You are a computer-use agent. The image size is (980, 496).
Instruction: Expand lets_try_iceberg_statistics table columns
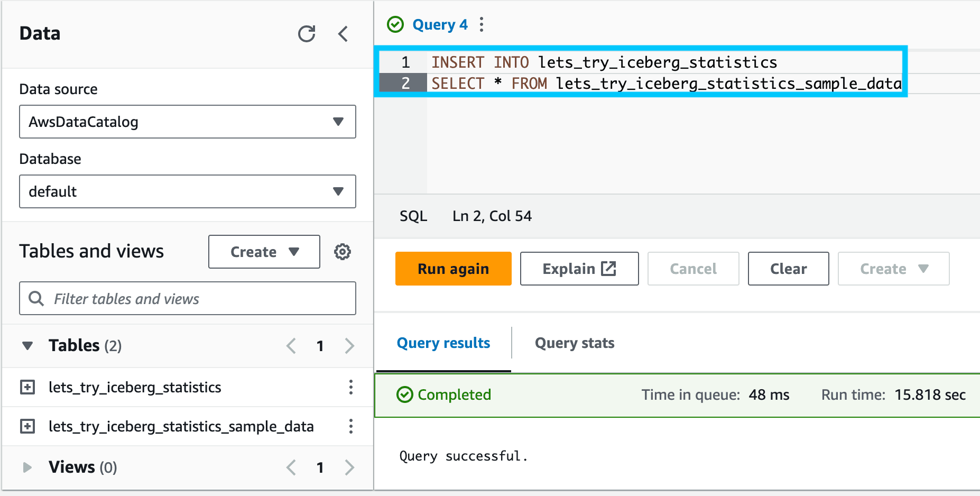tap(27, 387)
